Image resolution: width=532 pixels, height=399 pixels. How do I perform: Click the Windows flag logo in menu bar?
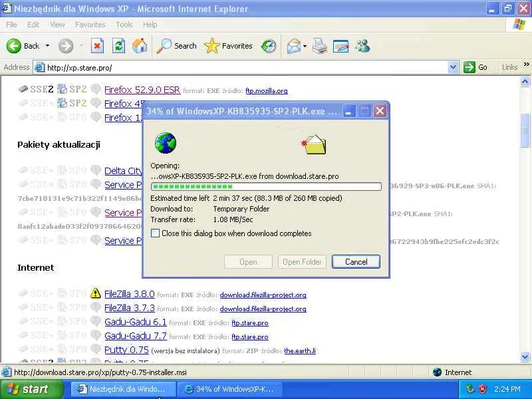[x=519, y=25]
